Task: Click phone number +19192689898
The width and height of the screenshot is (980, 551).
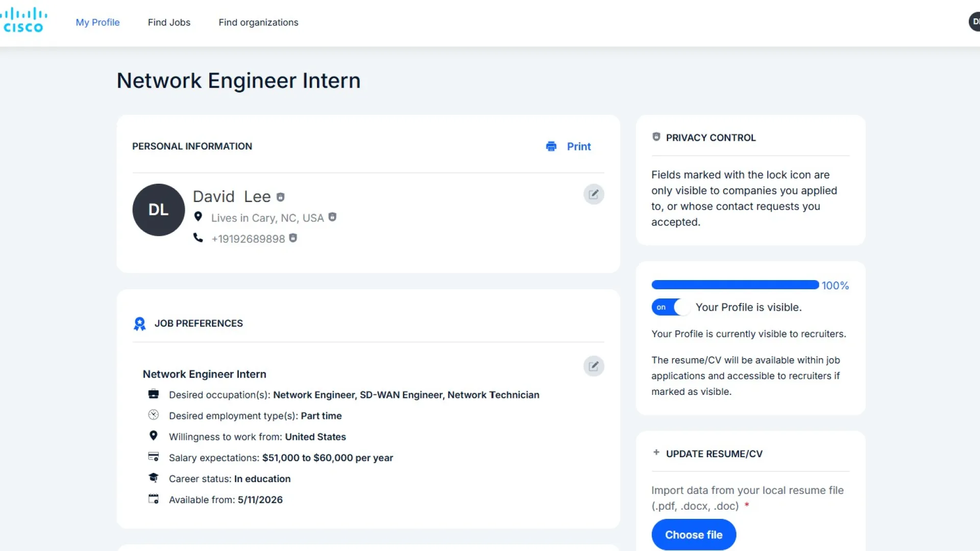Action: (248, 239)
